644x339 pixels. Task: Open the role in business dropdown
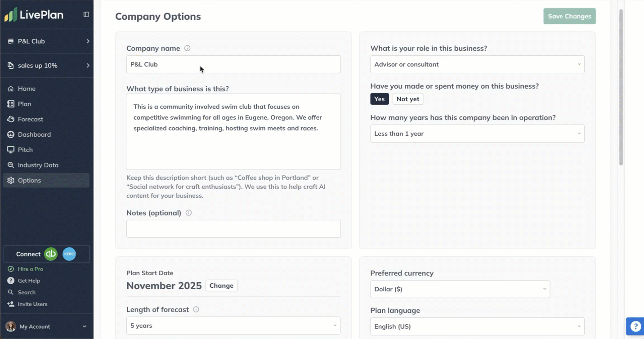(477, 64)
